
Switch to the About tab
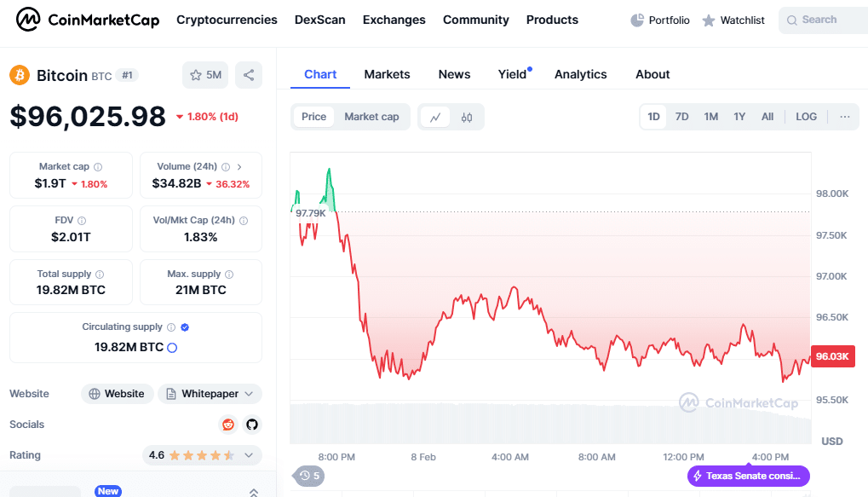[x=652, y=74]
